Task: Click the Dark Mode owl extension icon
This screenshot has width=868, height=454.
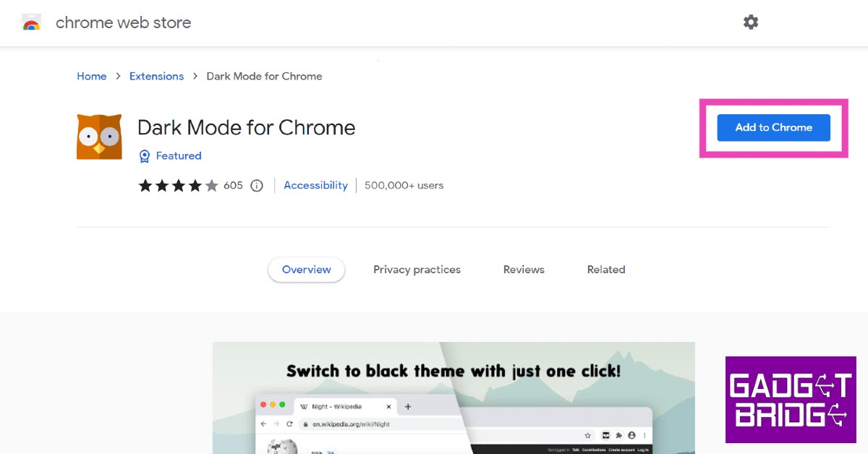Action: (99, 136)
